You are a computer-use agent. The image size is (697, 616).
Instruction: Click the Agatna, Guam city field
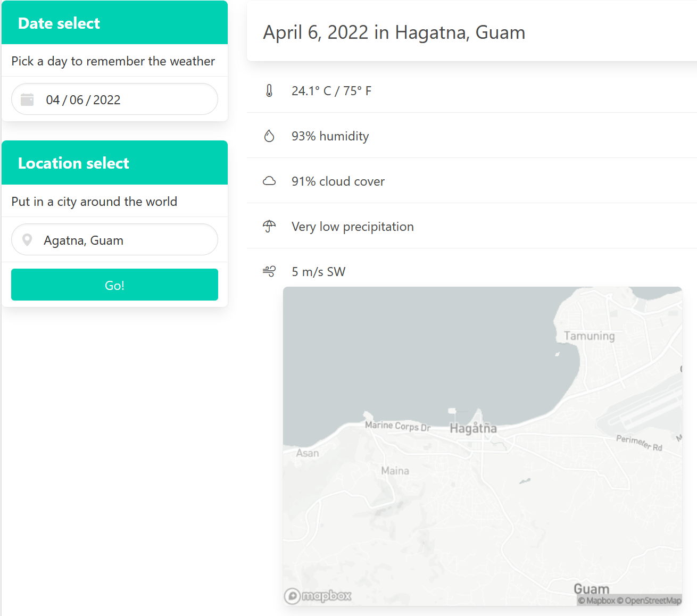[114, 240]
